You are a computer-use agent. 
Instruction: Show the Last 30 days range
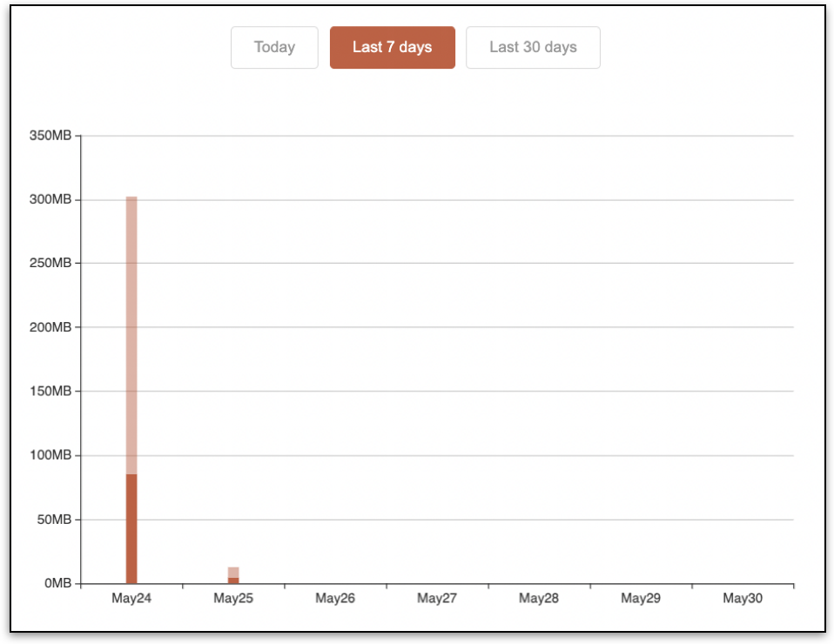click(x=533, y=47)
